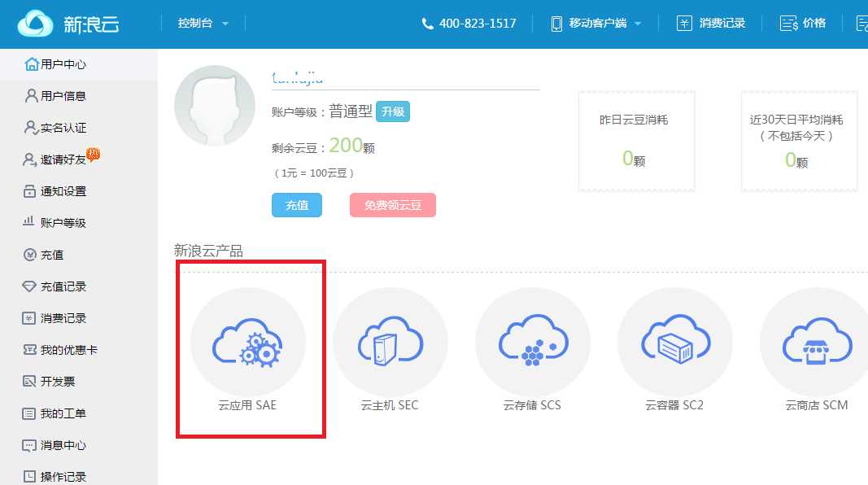
Task: Click the mobile phone icon in header
Action: coord(557,24)
